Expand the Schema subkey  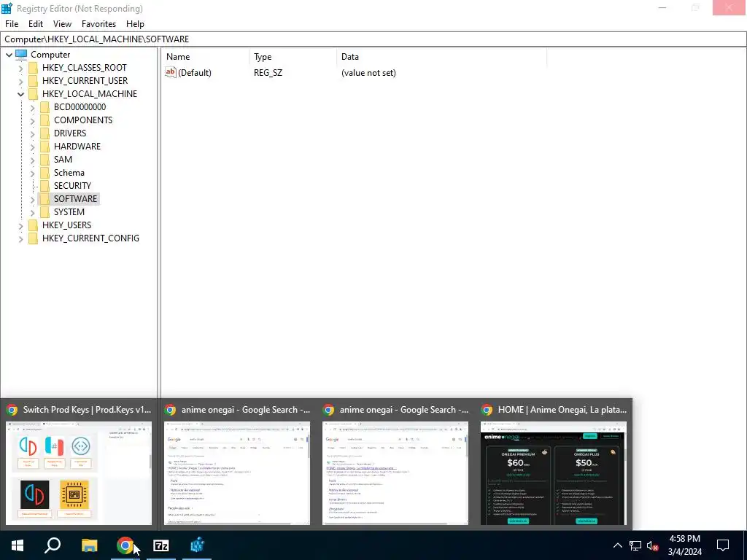[32, 173]
